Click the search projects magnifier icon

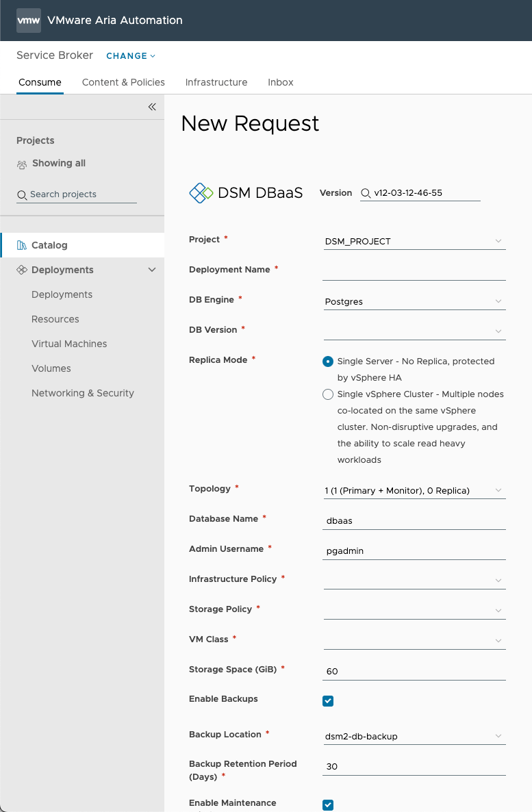[22, 194]
